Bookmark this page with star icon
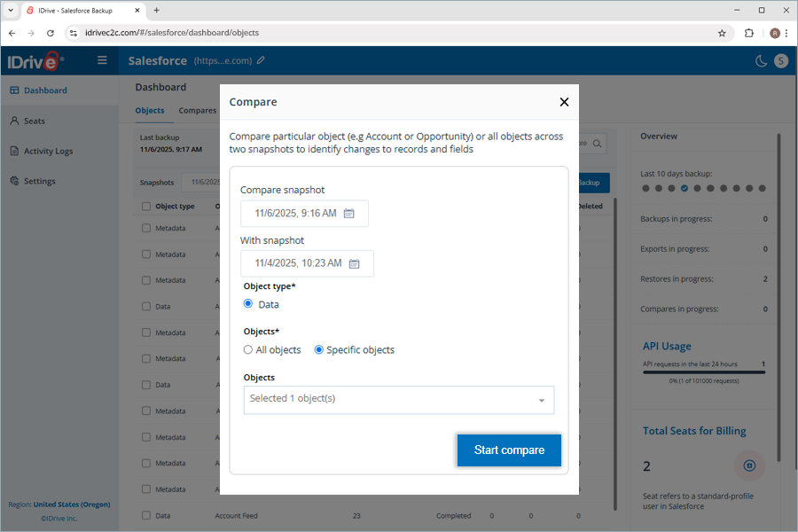Image resolution: width=798 pixels, height=532 pixels. [x=722, y=33]
